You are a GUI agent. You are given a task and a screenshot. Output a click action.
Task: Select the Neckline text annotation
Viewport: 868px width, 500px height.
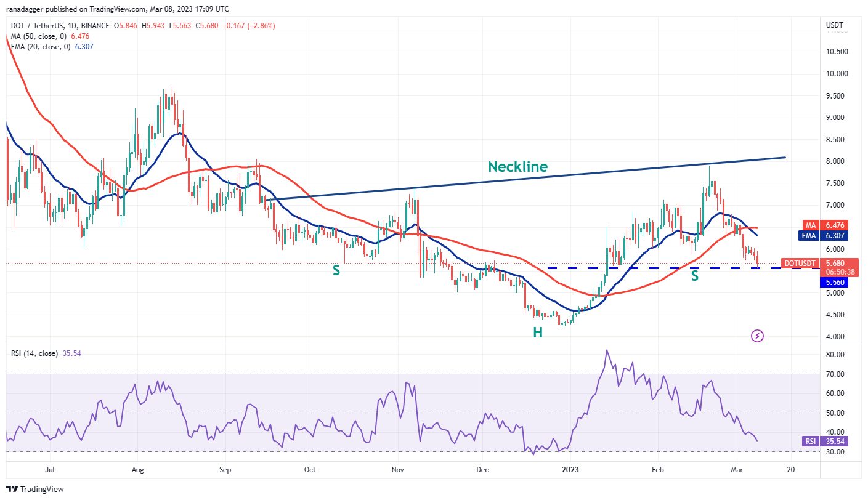(x=517, y=166)
